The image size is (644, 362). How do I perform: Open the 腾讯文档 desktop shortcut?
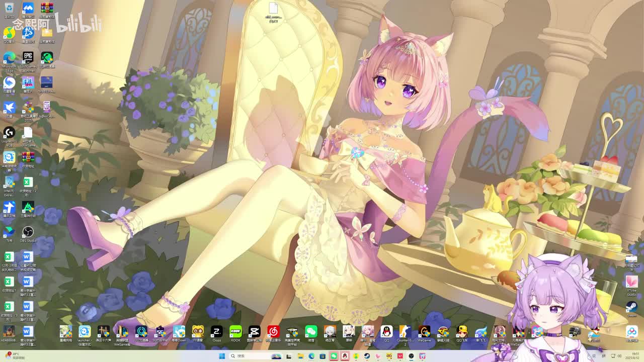[x=9, y=209]
